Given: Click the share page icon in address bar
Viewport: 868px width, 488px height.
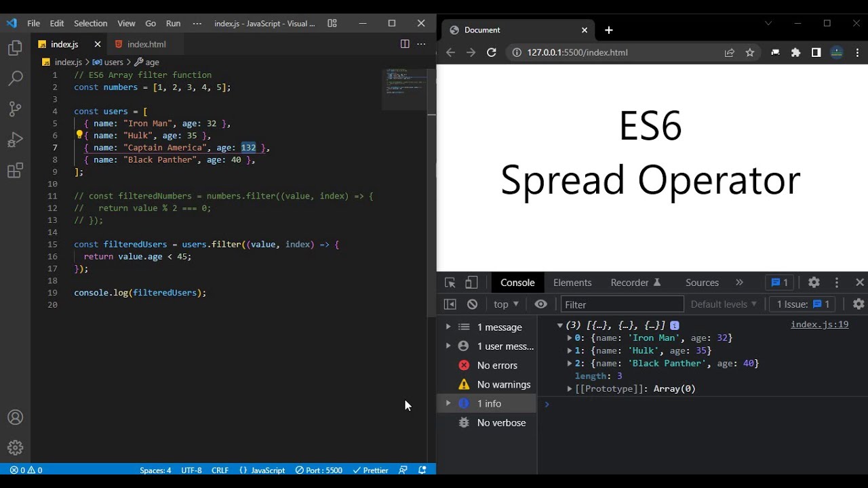Looking at the screenshot, I should point(730,52).
